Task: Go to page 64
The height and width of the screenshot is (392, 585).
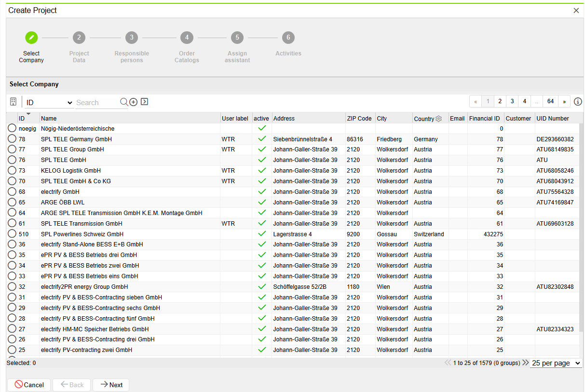Action: 550,101
